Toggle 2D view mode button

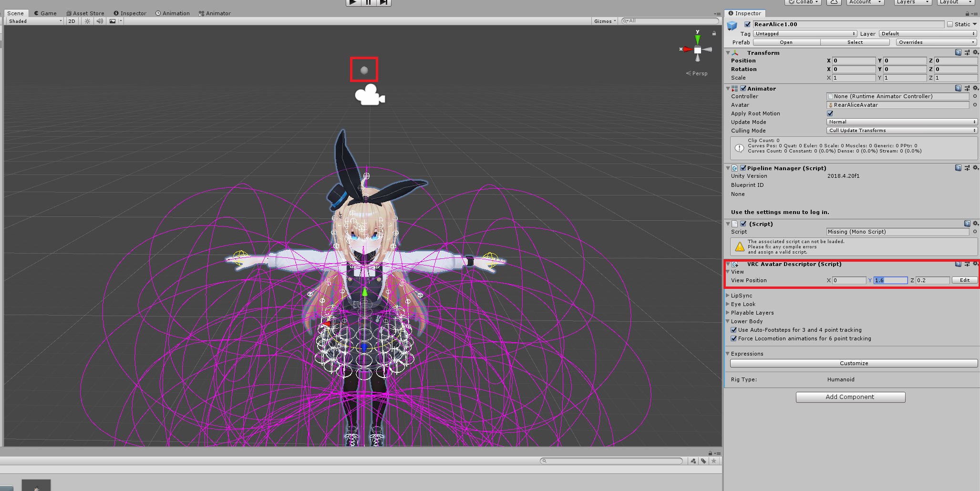(x=72, y=21)
